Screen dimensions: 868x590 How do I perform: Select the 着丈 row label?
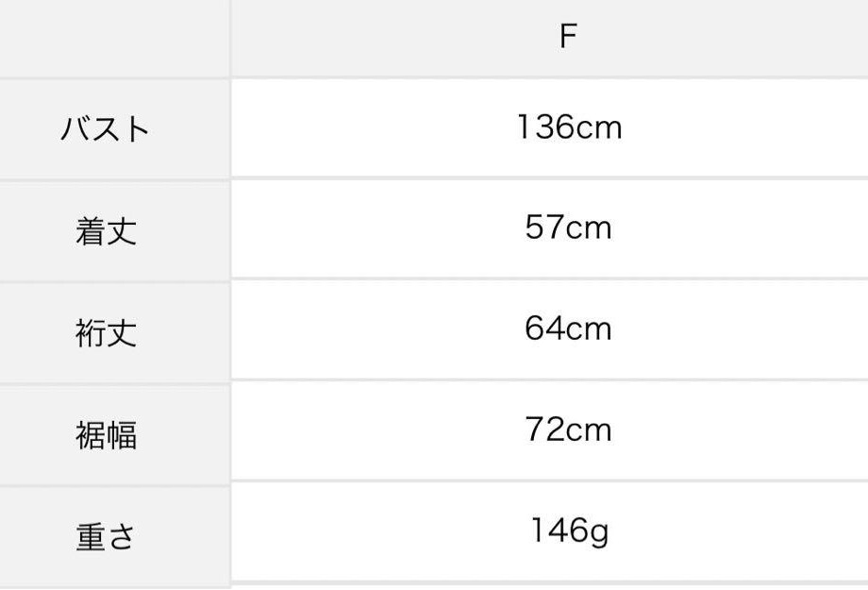[107, 231]
